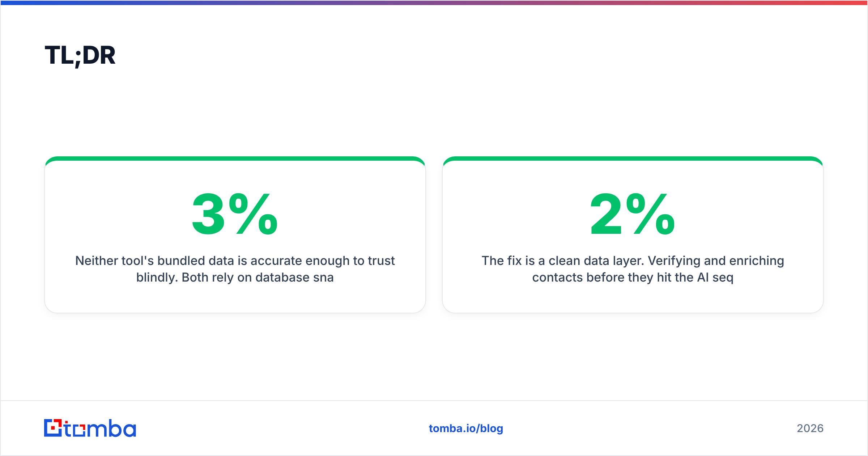This screenshot has width=868, height=456.
Task: Click the left card about bundled data
Action: pyautogui.click(x=235, y=235)
